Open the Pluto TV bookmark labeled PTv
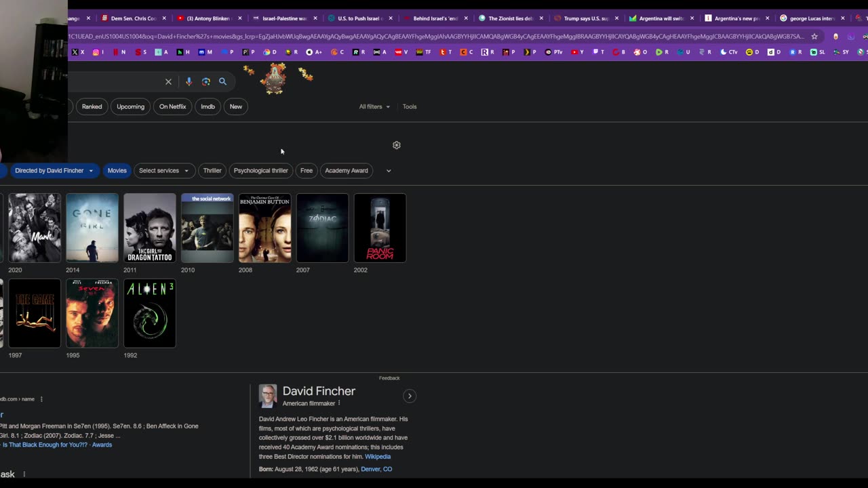Screen dimensions: 868x488 tap(554, 52)
